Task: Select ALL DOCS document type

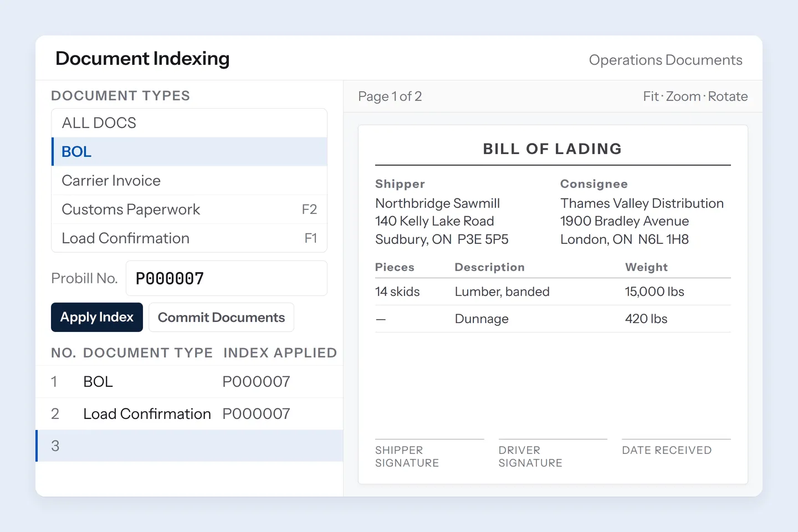Action: click(x=189, y=123)
